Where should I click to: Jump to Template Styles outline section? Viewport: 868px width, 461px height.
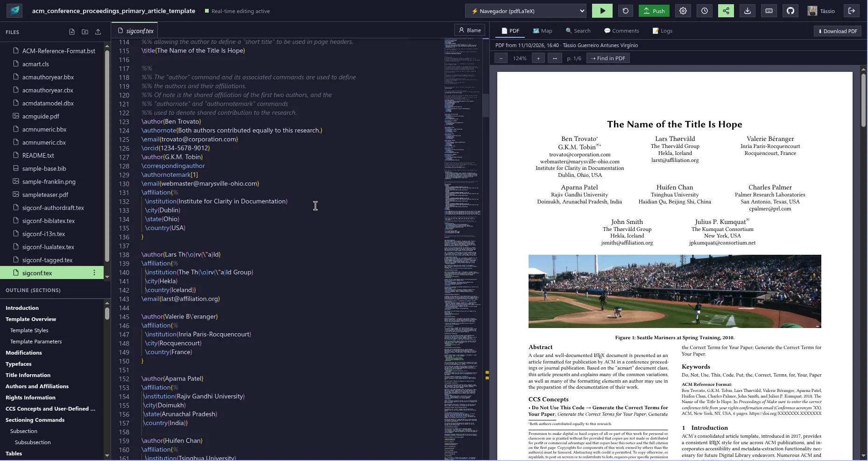coord(29,330)
